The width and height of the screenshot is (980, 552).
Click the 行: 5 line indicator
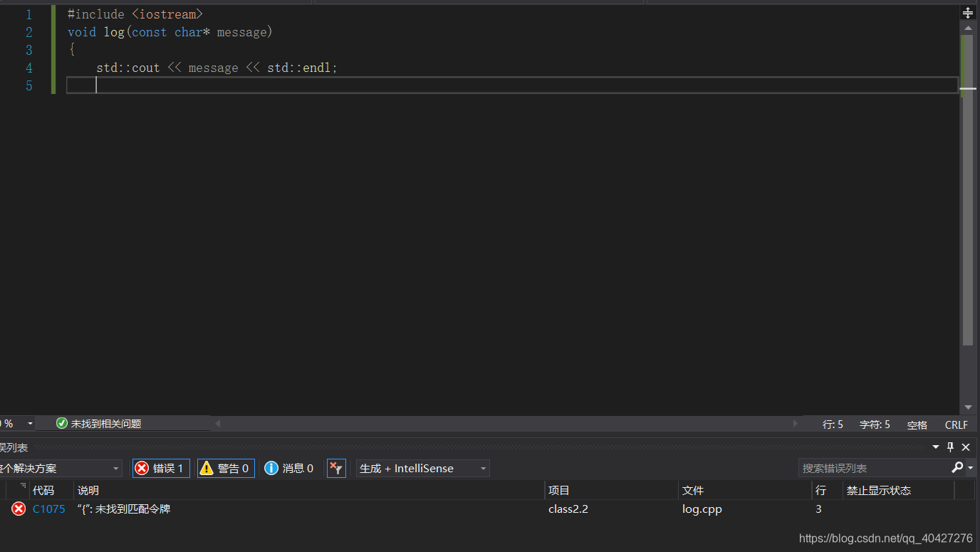(x=833, y=425)
